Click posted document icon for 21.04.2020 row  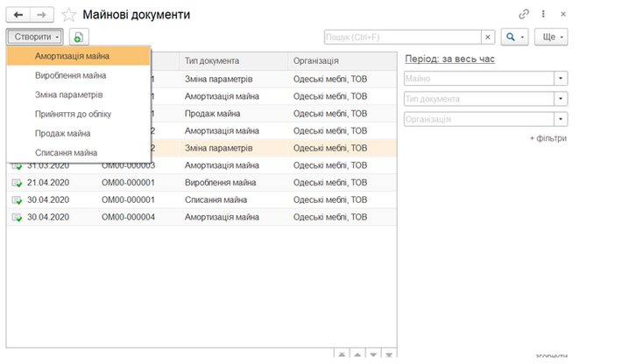tap(17, 182)
